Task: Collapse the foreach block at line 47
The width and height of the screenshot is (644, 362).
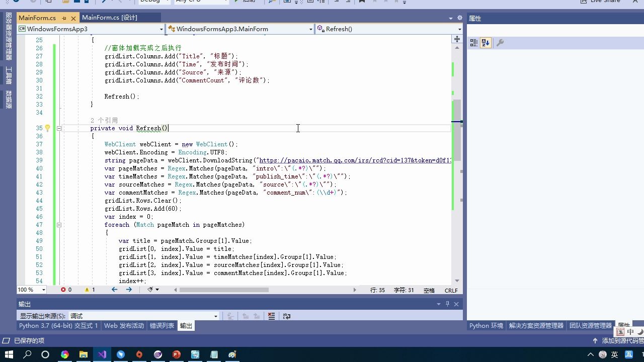Action: click(x=59, y=225)
